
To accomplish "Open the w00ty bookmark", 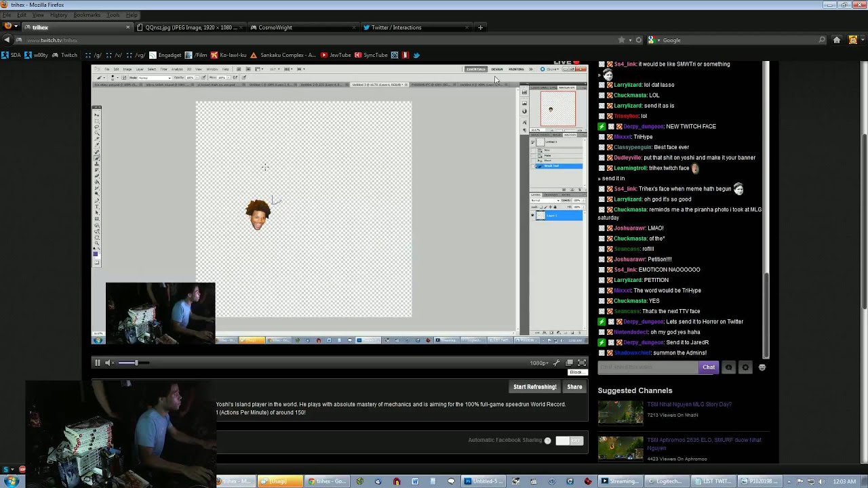I will [37, 55].
